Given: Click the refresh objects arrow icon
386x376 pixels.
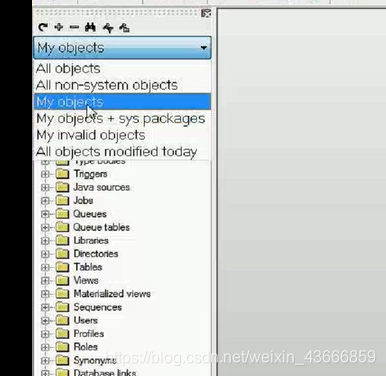Looking at the screenshot, I should click(x=43, y=27).
